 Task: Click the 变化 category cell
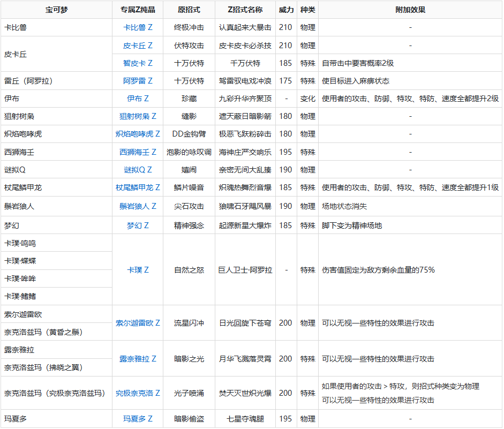coord(307,99)
